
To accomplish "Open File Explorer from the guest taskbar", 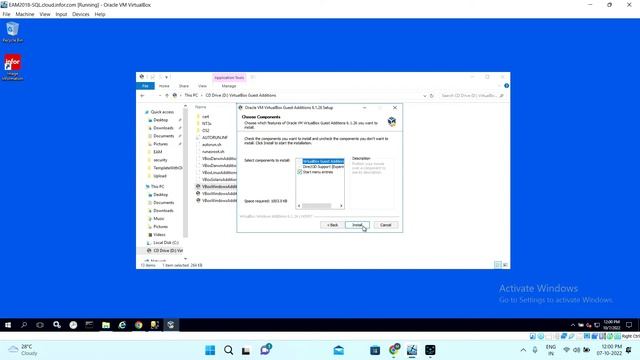I will pyautogui.click(x=106, y=325).
